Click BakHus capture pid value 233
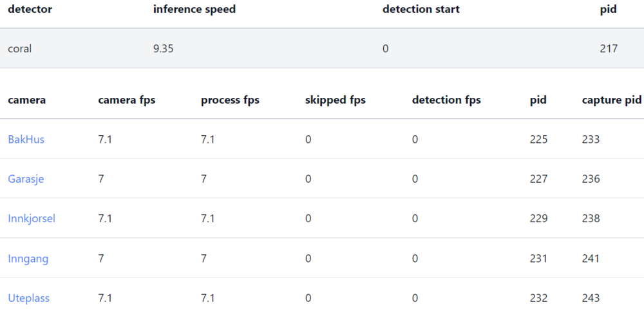Screen dimensions: 644x309 tap(591, 139)
